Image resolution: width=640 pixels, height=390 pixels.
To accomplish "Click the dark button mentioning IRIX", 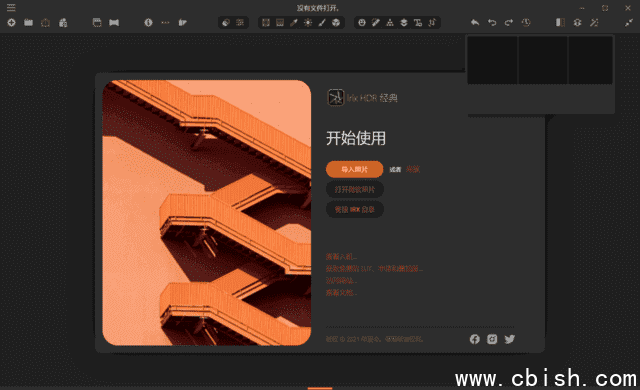I will (354, 209).
